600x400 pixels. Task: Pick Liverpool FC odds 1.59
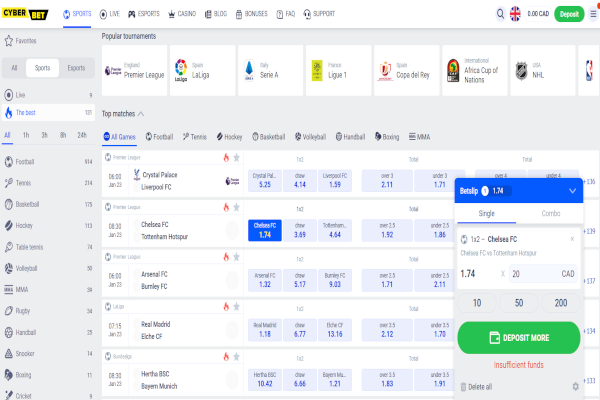pos(335,180)
